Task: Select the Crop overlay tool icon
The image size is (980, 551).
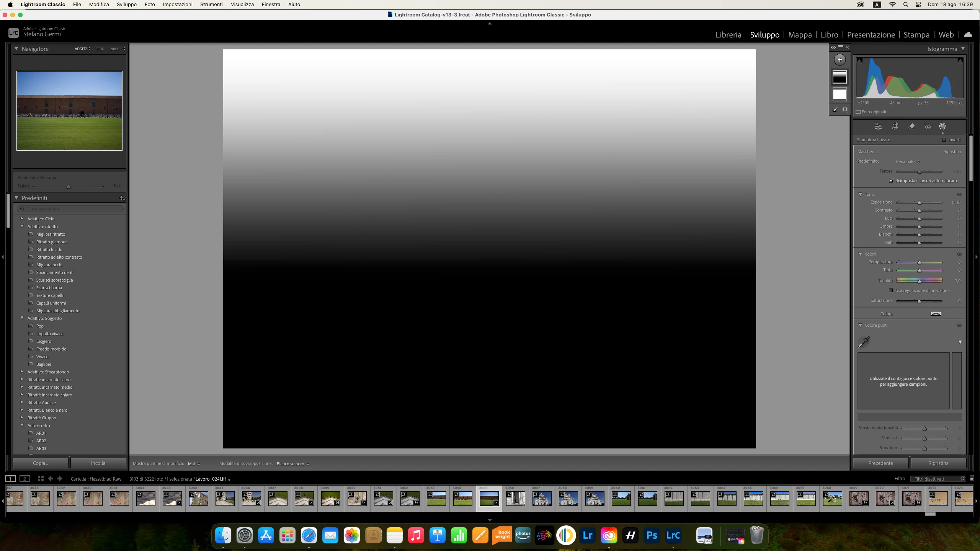Action: [x=895, y=126]
